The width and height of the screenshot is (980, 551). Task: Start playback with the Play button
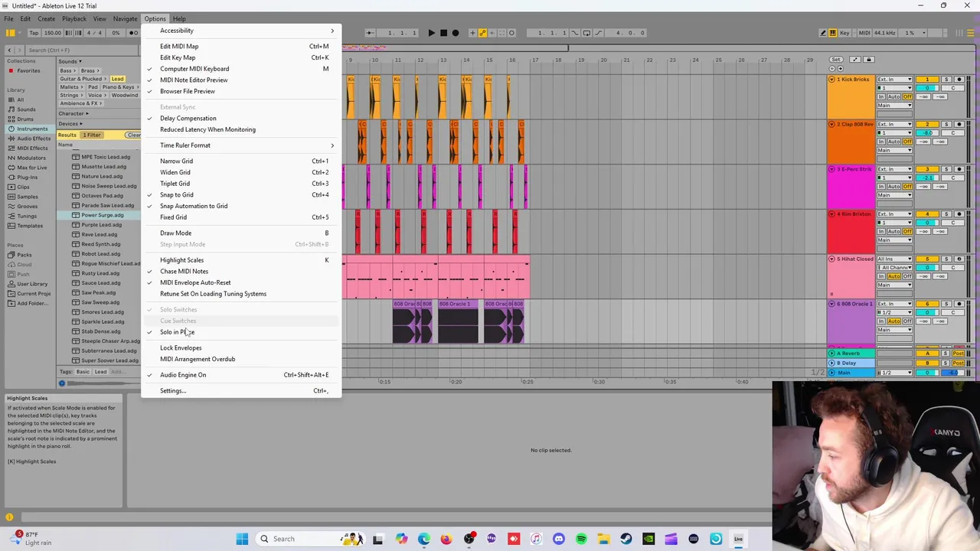[x=431, y=33]
